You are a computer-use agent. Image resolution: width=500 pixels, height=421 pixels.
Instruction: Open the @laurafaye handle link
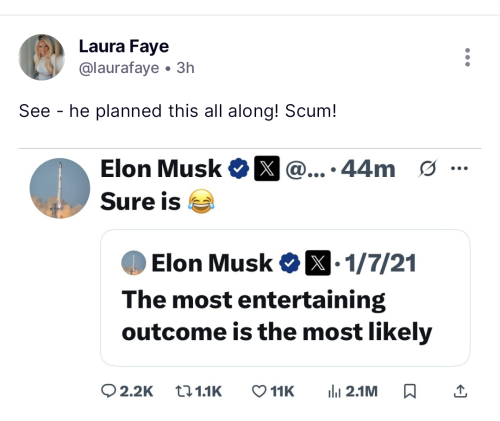tap(119, 68)
